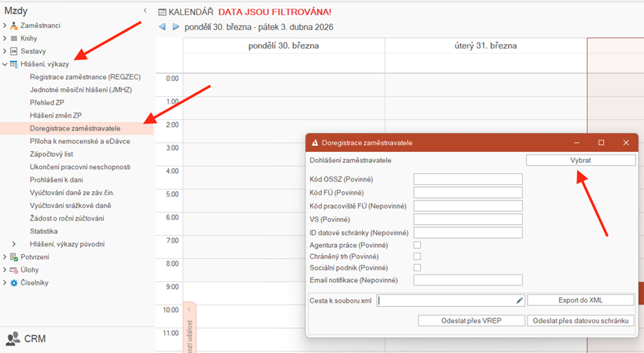Click the Kód OSSZ input field
The image size is (644, 353).
pos(467,179)
